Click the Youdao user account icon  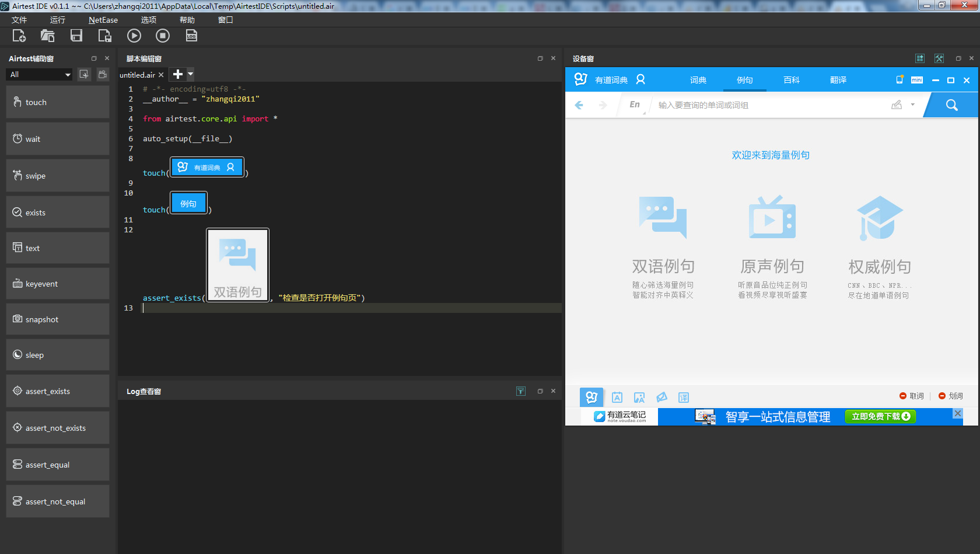tap(640, 79)
